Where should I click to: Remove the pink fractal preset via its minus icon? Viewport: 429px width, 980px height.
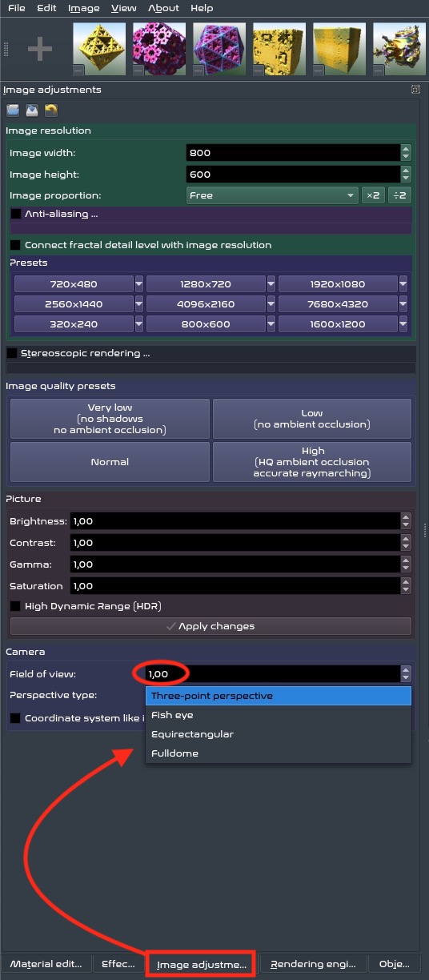(138, 70)
